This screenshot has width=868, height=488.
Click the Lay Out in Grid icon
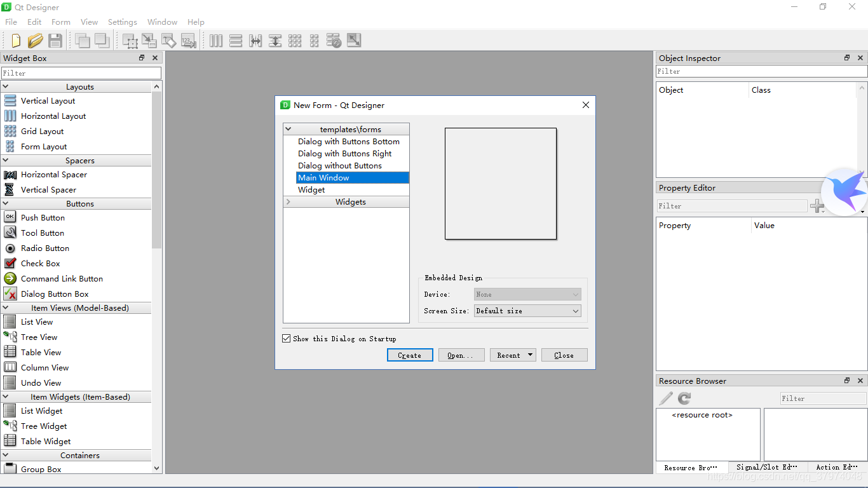[x=295, y=41]
